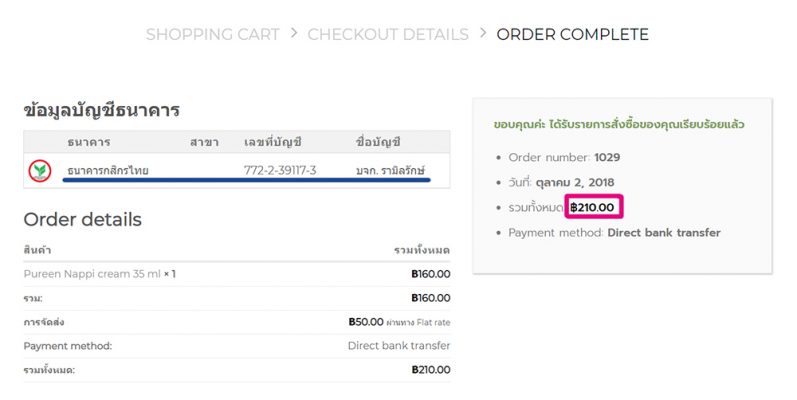Click chevron before ORDER COMPLETE breadcrumb
Screen dimensions: 797x400
pos(483,33)
